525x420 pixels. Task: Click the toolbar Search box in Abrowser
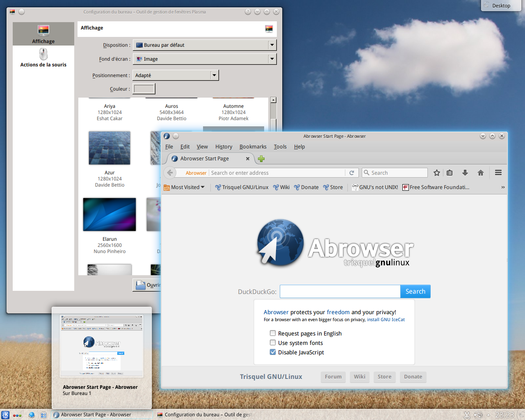[395, 173]
